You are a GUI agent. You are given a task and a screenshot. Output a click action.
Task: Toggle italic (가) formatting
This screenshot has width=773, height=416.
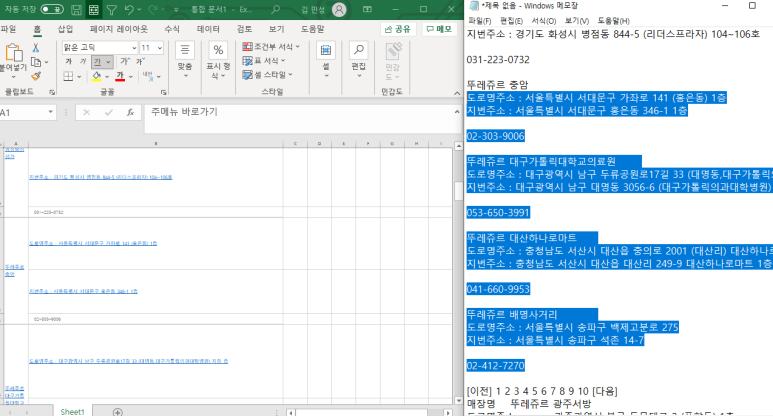(83, 62)
